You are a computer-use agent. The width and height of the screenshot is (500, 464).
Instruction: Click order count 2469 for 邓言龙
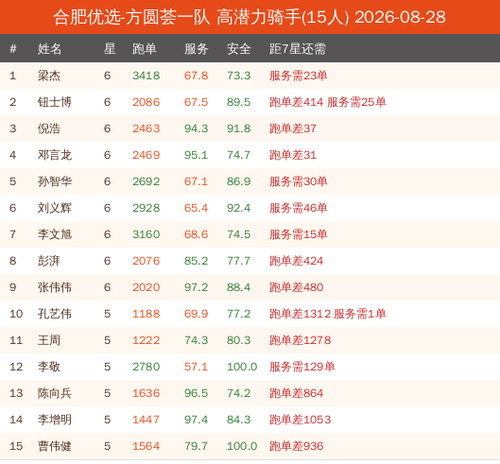click(x=146, y=155)
